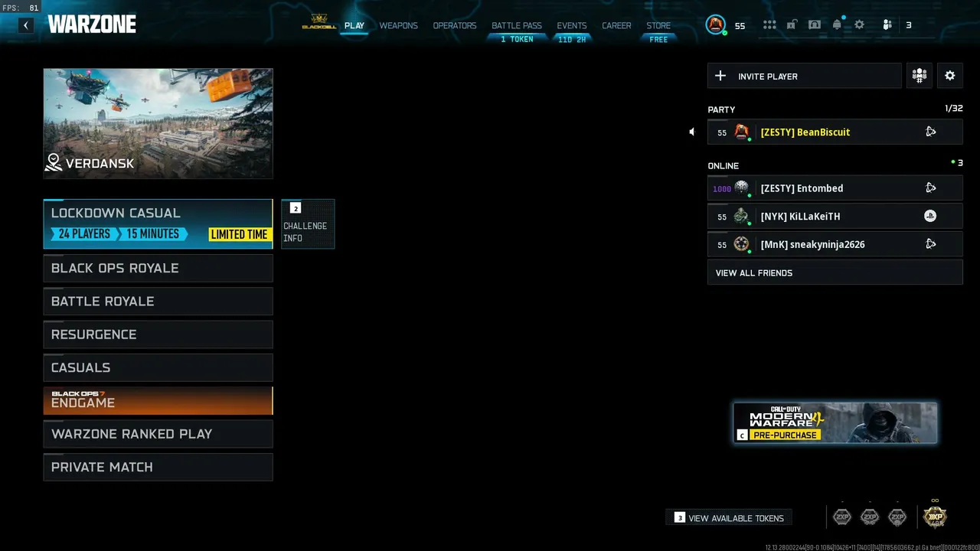Open the social friends icon in header

pos(887,24)
